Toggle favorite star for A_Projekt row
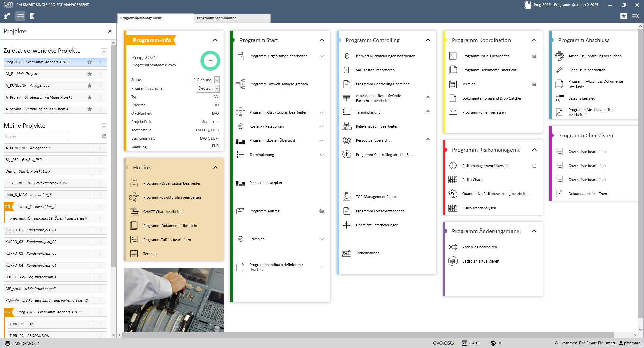 [x=90, y=97]
